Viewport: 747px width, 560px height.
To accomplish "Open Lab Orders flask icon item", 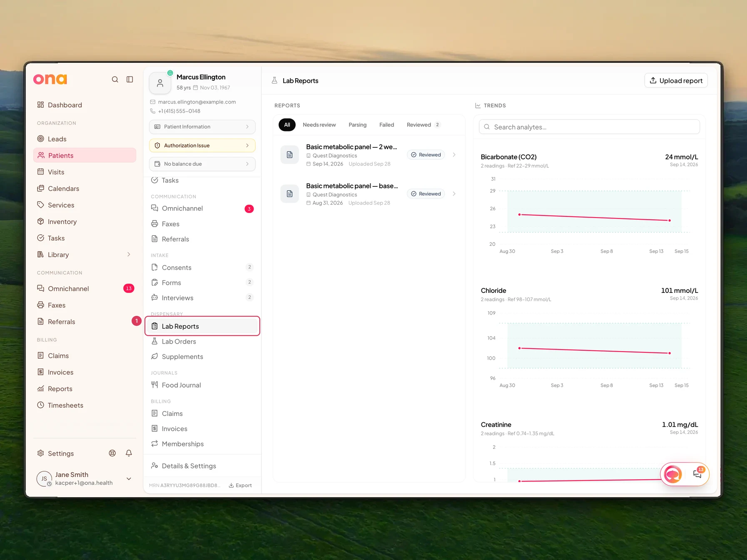I will [202, 342].
